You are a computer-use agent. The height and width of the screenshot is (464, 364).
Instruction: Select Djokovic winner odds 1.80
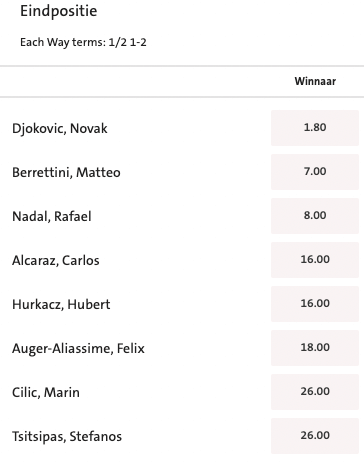(315, 128)
